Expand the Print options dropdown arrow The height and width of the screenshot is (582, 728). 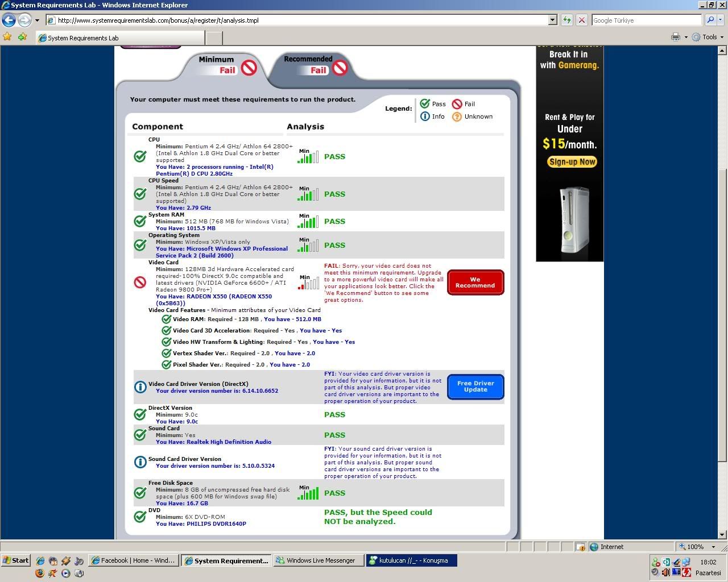coord(685,37)
